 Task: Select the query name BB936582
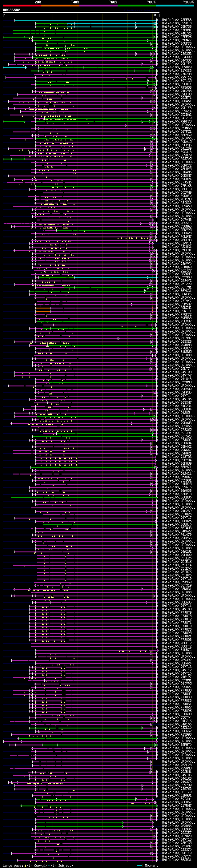11,10
